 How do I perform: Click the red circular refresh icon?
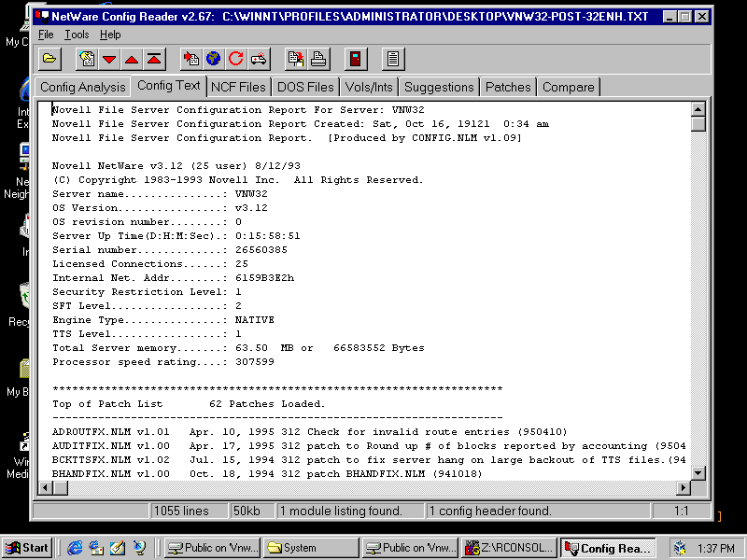point(236,59)
